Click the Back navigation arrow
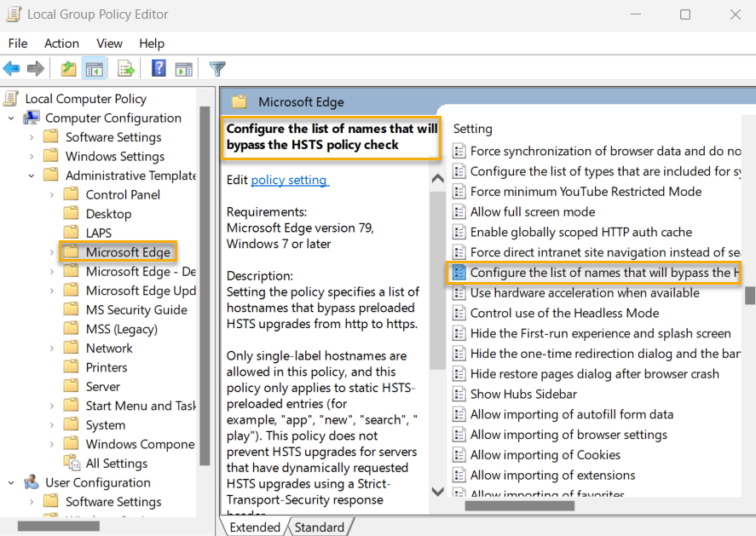756x536 pixels. pos(12,69)
